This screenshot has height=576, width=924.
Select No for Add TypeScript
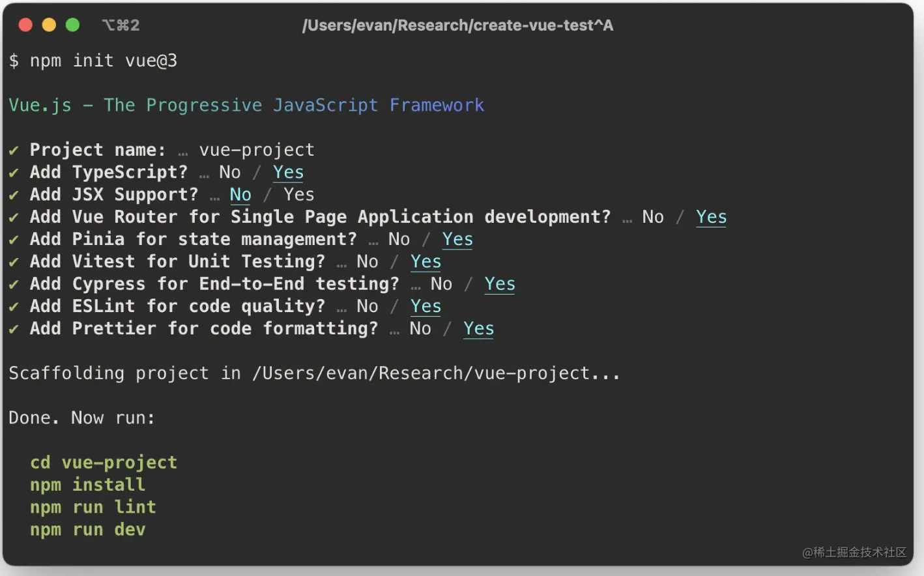click(x=230, y=172)
